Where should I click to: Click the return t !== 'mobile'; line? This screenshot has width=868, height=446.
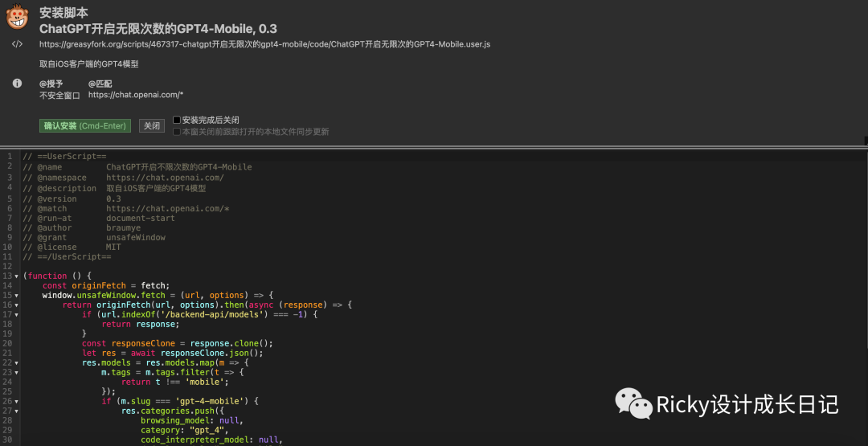pos(175,382)
